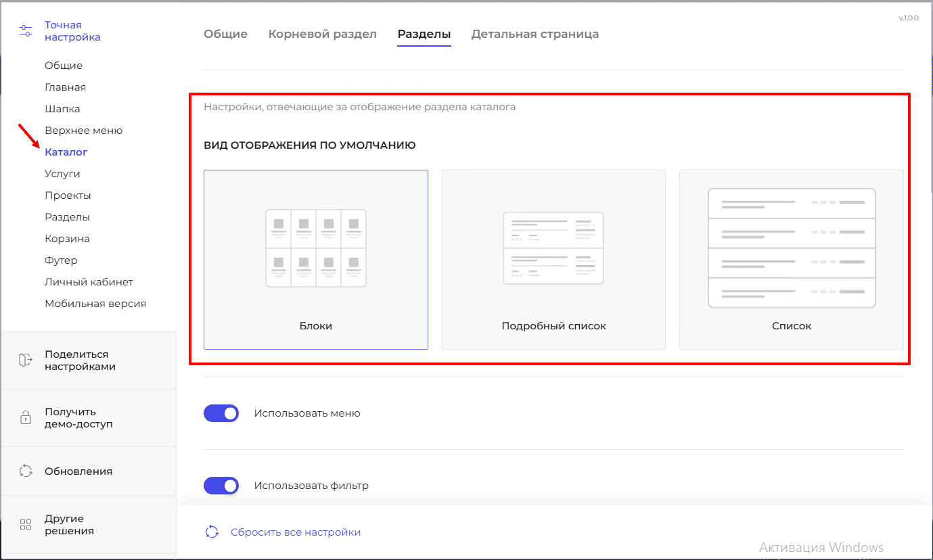Go to the Детальная страница tab

[534, 34]
